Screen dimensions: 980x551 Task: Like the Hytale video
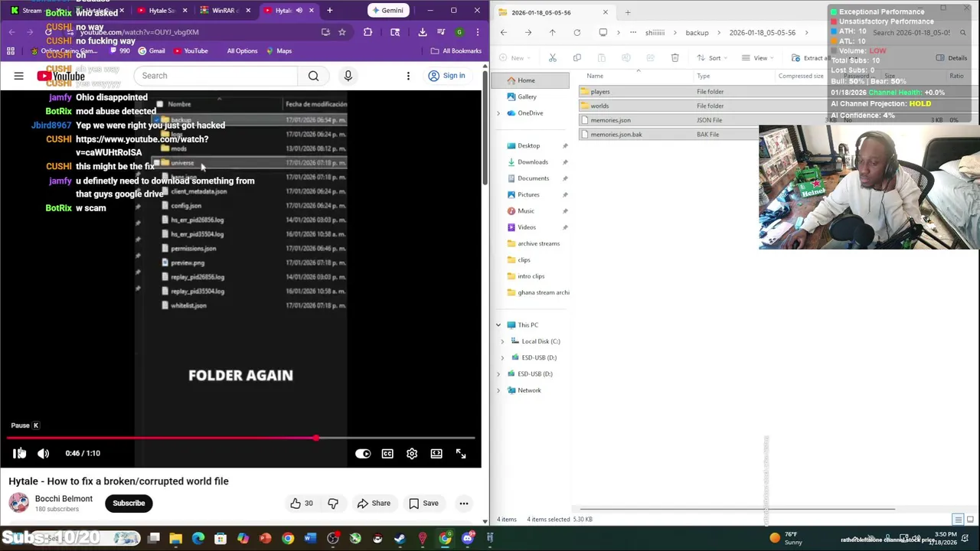pyautogui.click(x=302, y=504)
